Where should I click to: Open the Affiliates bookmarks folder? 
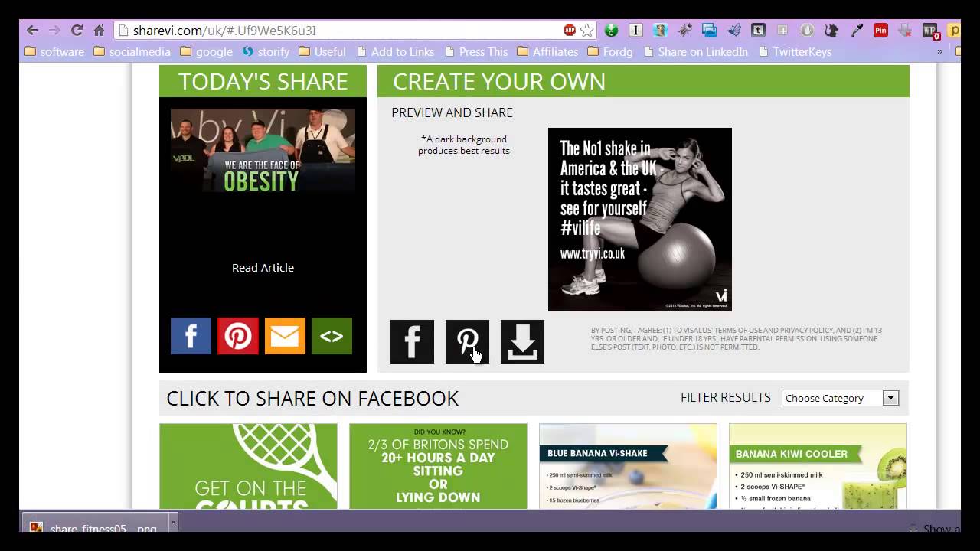tap(547, 51)
